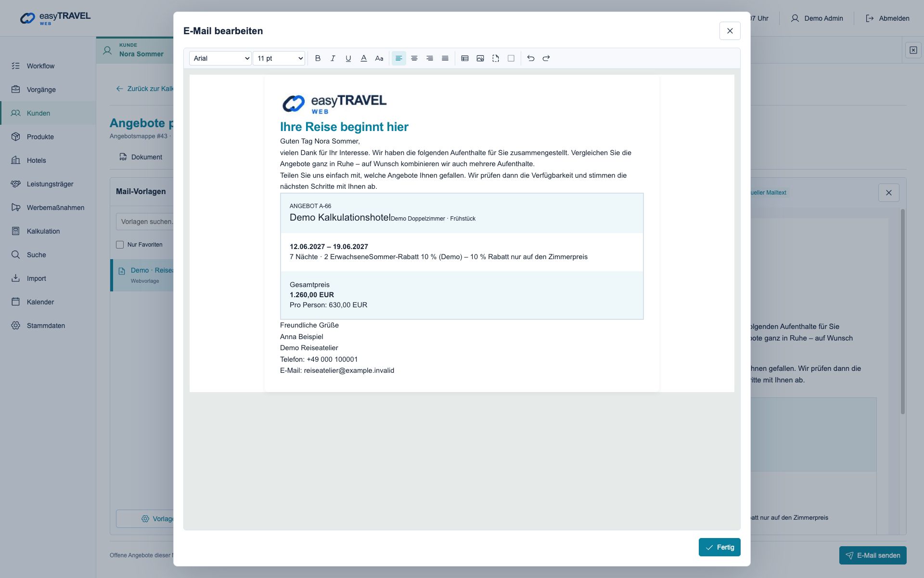924x578 pixels.
Task: Center-align the text
Action: pos(414,58)
